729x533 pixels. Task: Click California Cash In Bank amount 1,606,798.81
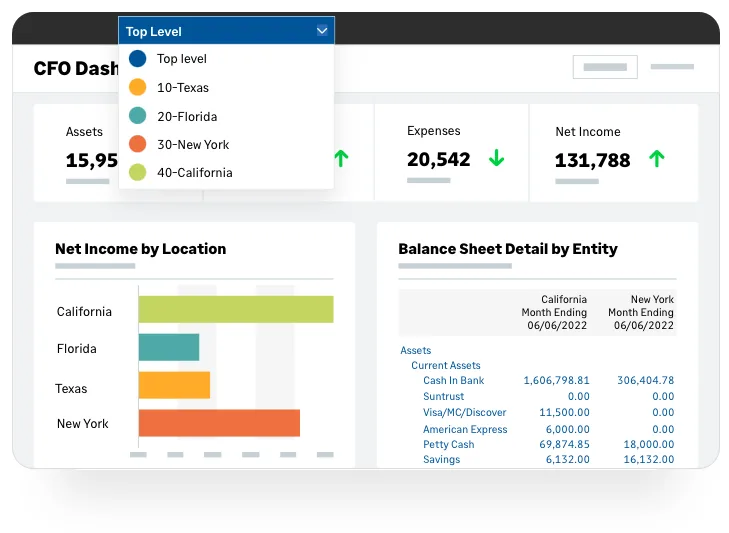pos(556,380)
